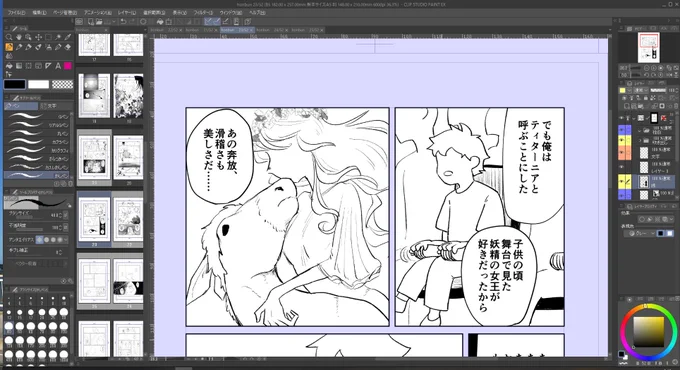
Task: Select the Zoom magnifier tool
Action: (x=9, y=37)
